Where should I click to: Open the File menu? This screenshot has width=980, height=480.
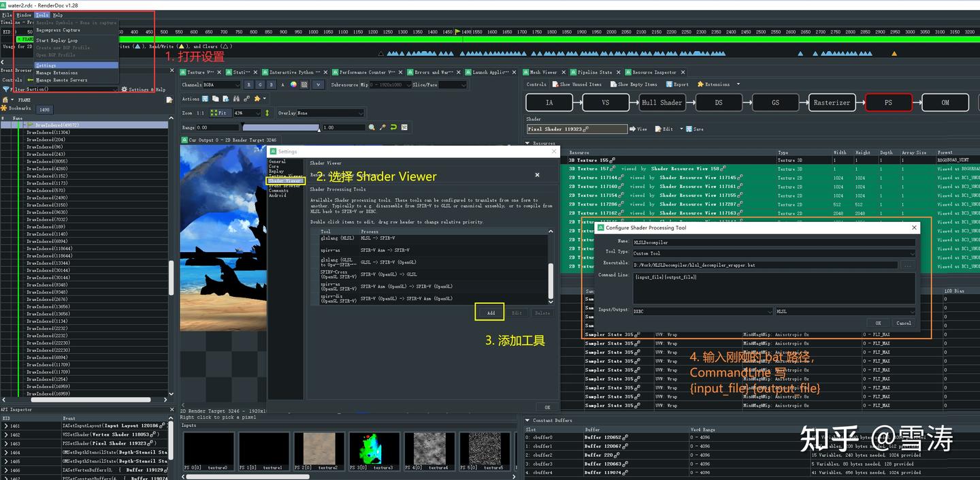7,14
